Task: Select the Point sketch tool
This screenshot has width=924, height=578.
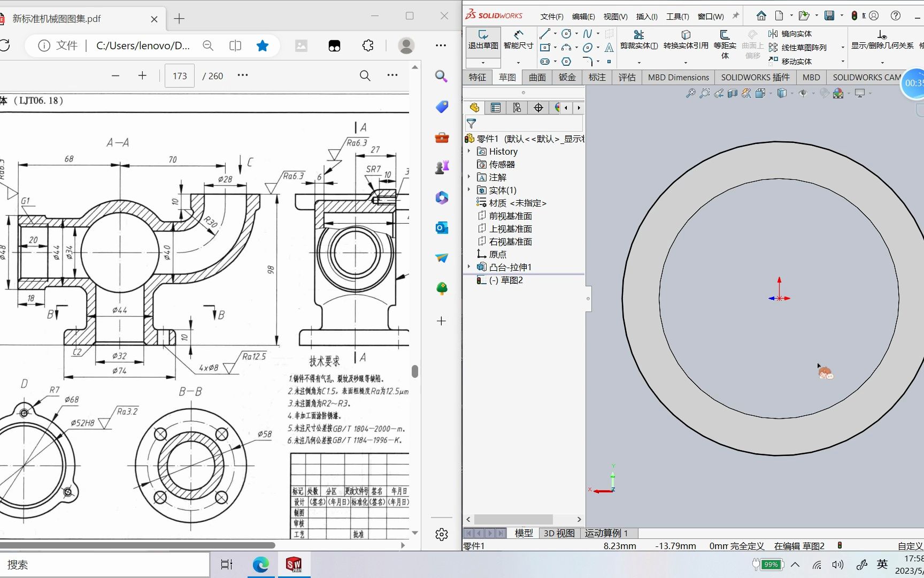Action: (609, 62)
